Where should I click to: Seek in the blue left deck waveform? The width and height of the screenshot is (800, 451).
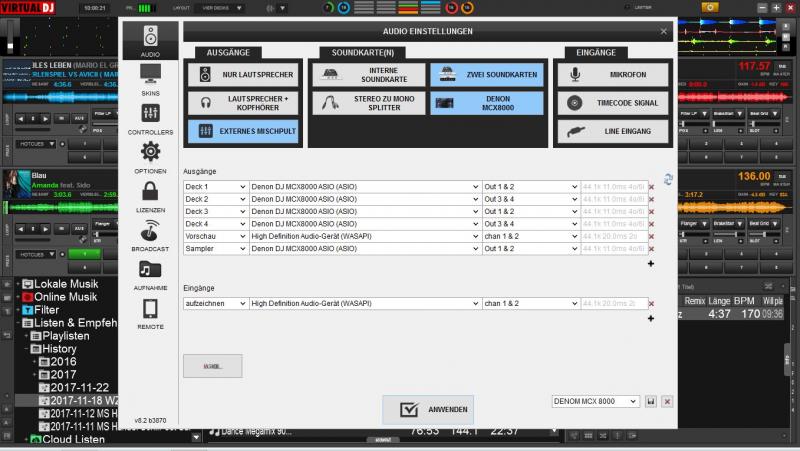60,97
